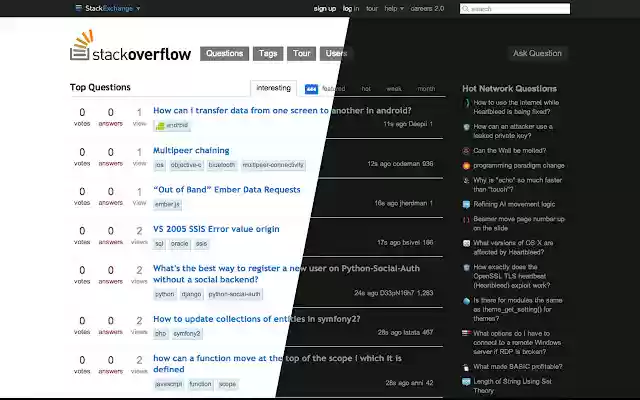
Task: Click the Ask Question button
Action: [x=537, y=53]
